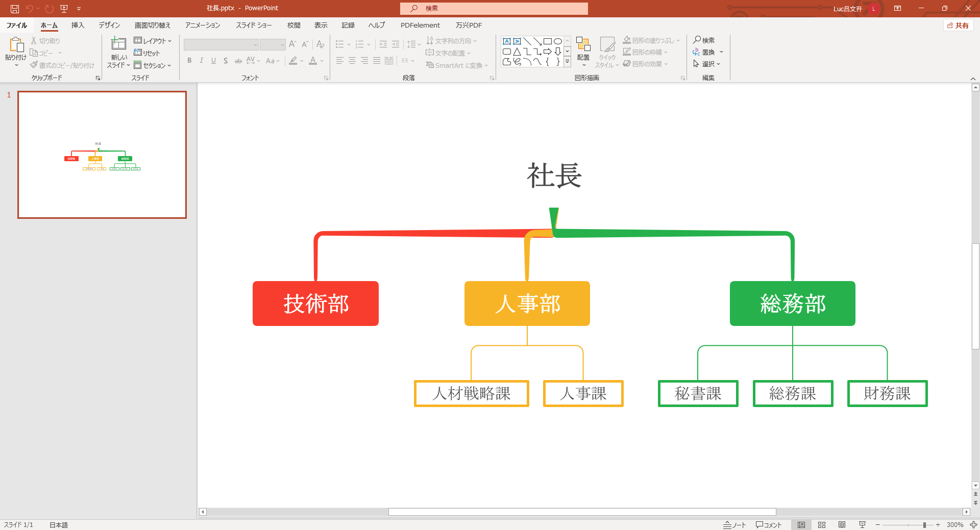Switch to Slide Sorter view icon
The width and height of the screenshot is (980, 530).
[x=822, y=525]
